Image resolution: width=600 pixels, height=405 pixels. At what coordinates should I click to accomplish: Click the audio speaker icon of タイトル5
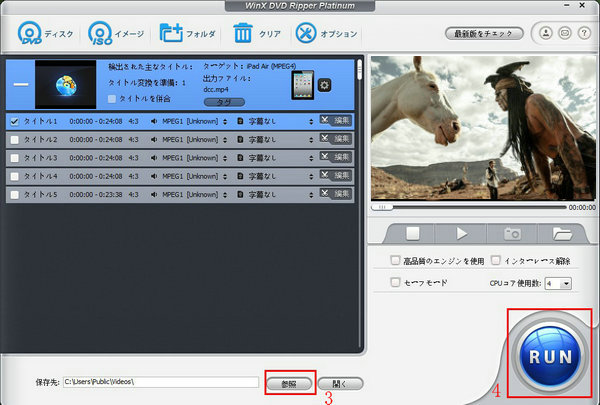(x=154, y=194)
